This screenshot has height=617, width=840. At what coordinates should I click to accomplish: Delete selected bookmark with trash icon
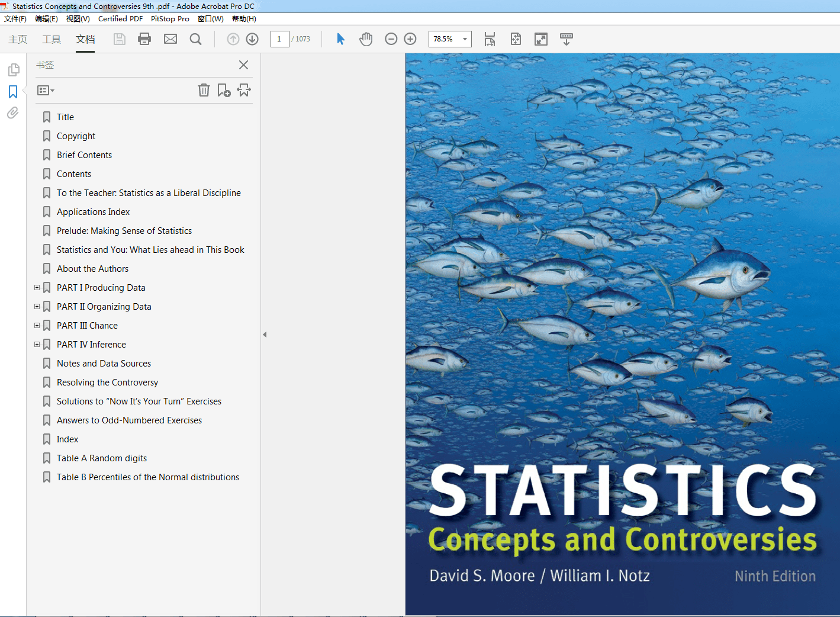click(204, 90)
